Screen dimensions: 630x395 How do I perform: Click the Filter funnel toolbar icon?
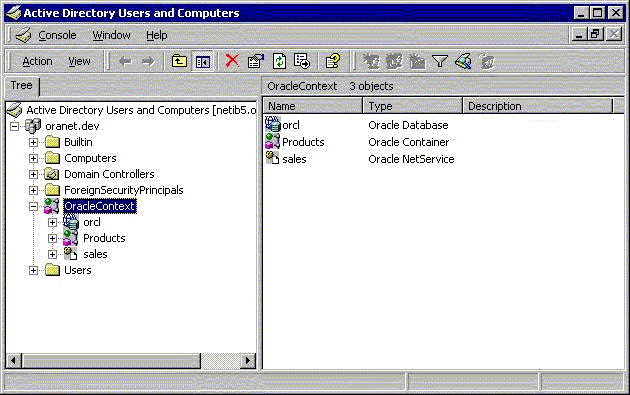[440, 61]
